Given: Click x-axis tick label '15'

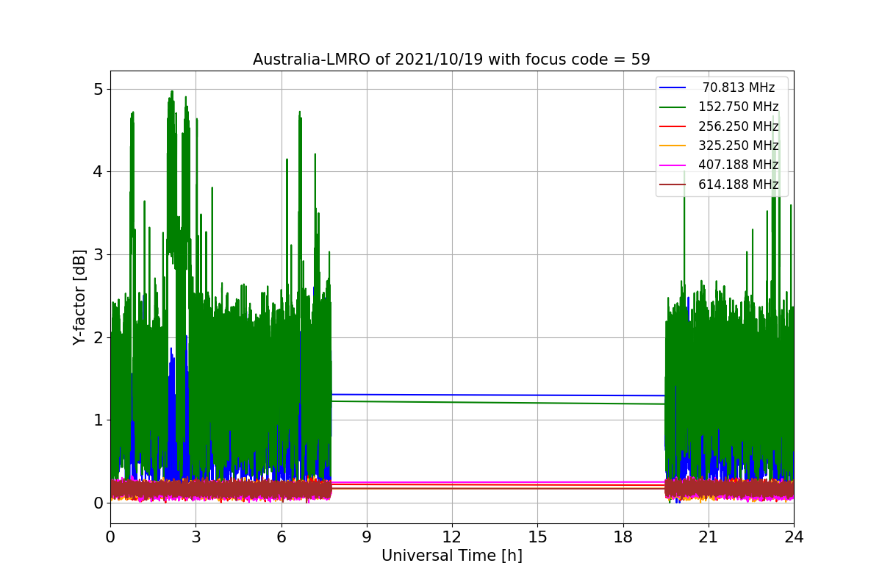Looking at the screenshot, I should (x=537, y=537).
